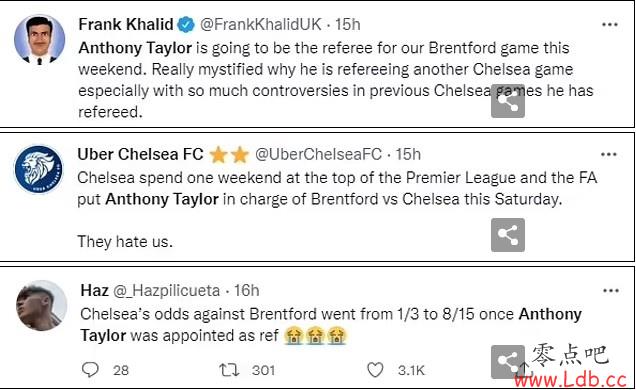
Task: Click Frank Khalid's verified badge
Action: (186, 25)
